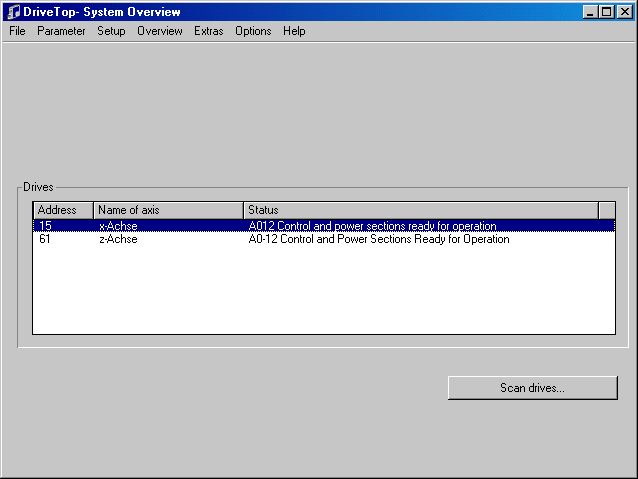The image size is (638, 479).
Task: Open the Extras menu
Action: pos(208,31)
